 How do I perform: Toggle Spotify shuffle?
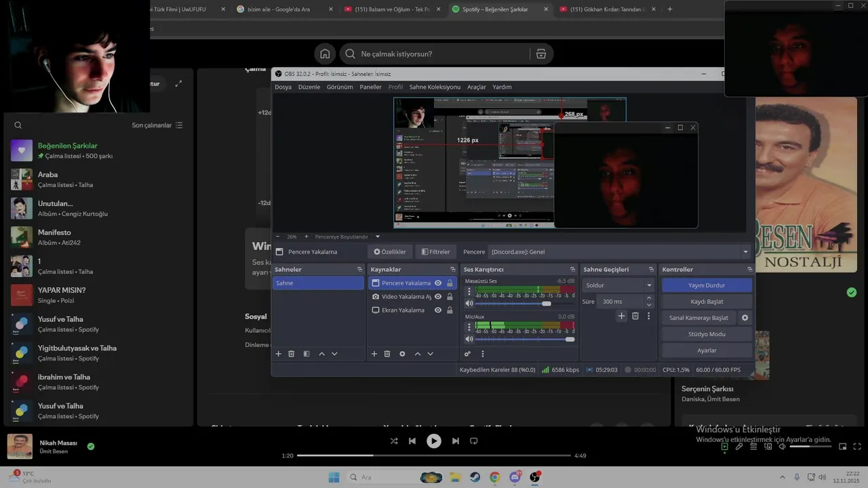(x=394, y=441)
